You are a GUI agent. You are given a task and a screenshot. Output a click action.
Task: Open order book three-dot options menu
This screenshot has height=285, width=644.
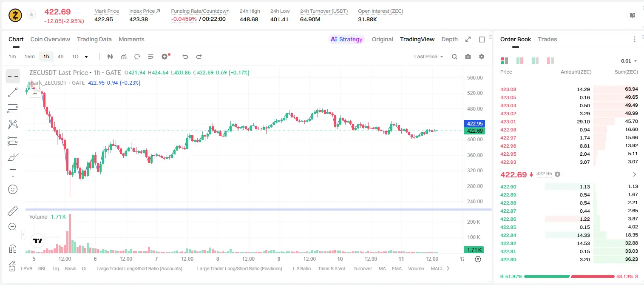(635, 39)
